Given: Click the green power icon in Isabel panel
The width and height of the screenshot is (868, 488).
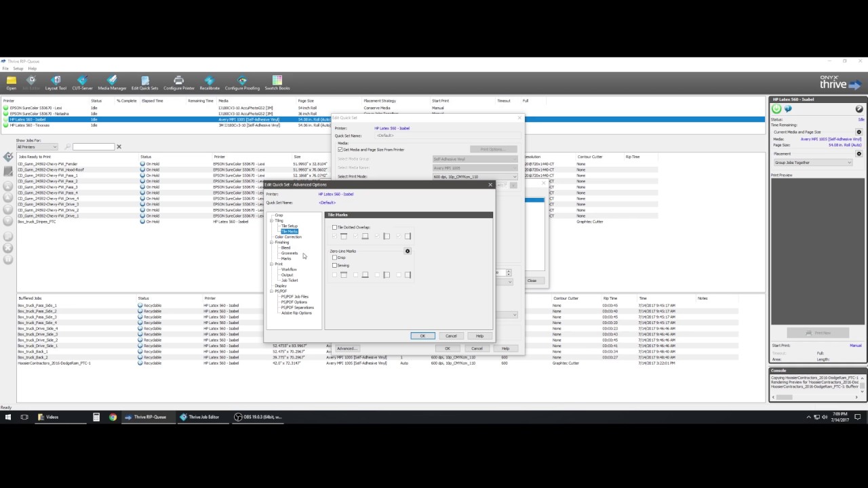Looking at the screenshot, I should click(x=776, y=109).
